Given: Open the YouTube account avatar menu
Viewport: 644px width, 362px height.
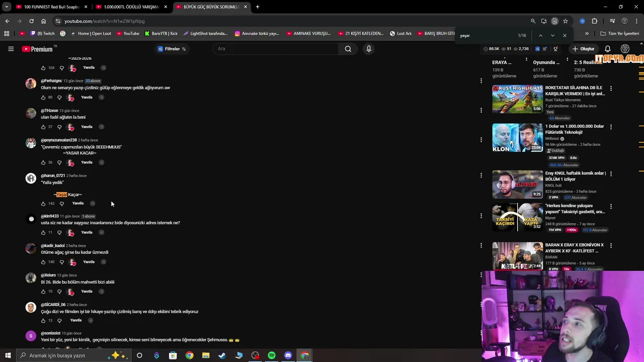Looking at the screenshot, I should coord(625,49).
